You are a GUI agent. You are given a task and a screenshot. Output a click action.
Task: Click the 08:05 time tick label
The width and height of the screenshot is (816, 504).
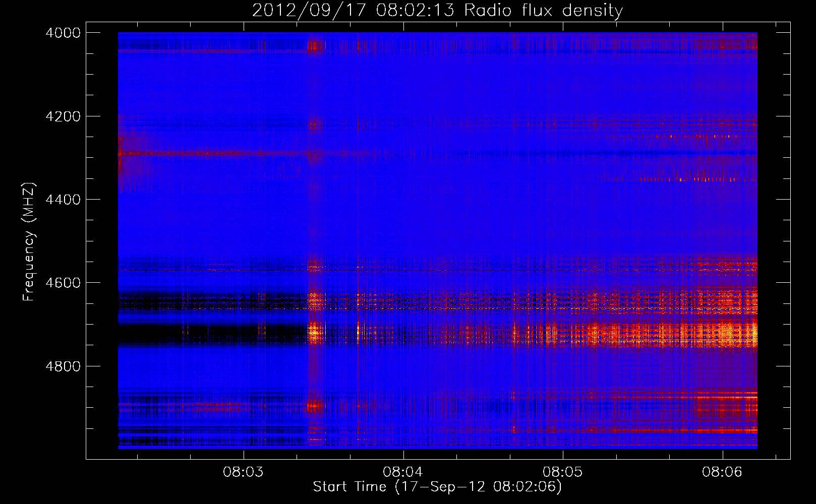tap(562, 472)
